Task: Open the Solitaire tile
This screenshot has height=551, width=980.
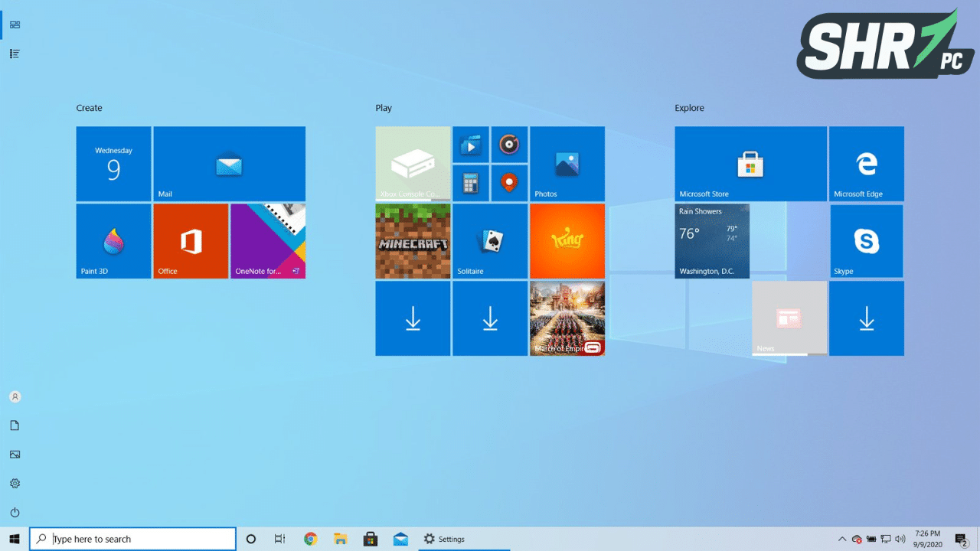Action: pos(490,241)
